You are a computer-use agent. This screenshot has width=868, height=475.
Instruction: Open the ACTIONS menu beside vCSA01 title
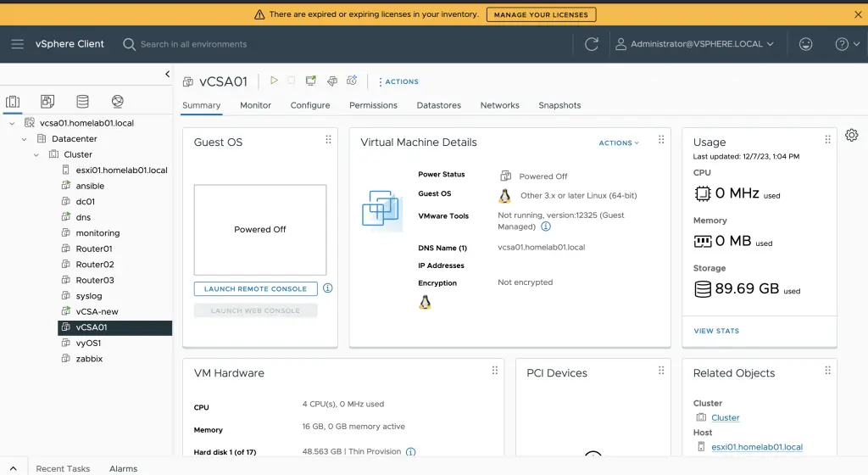click(398, 81)
